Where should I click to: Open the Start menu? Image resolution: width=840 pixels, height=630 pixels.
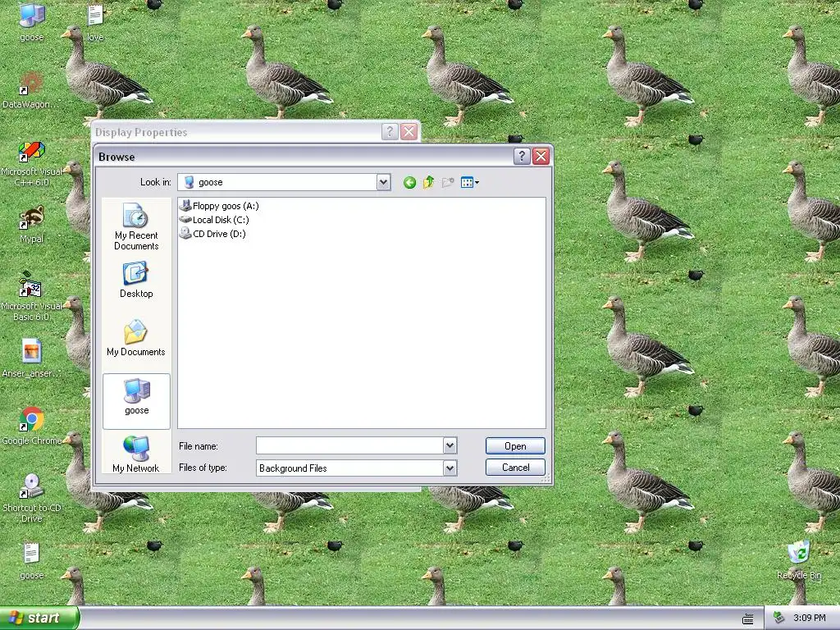pos(39,618)
